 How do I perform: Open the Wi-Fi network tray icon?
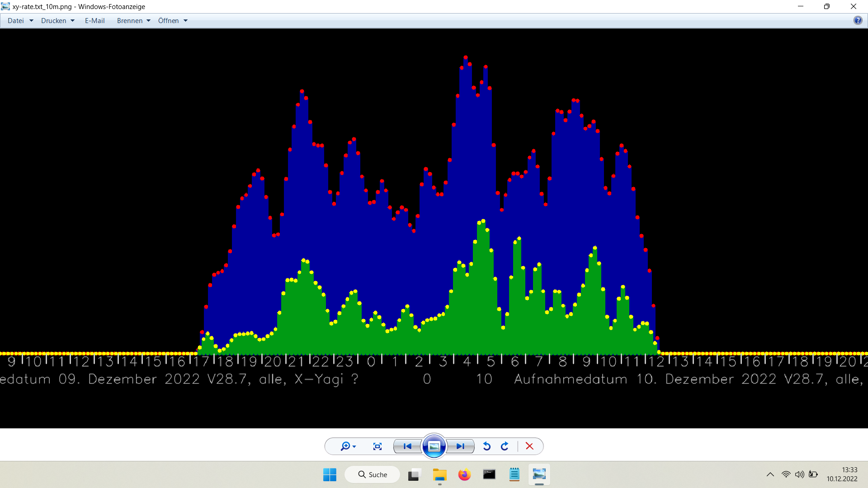point(786,474)
